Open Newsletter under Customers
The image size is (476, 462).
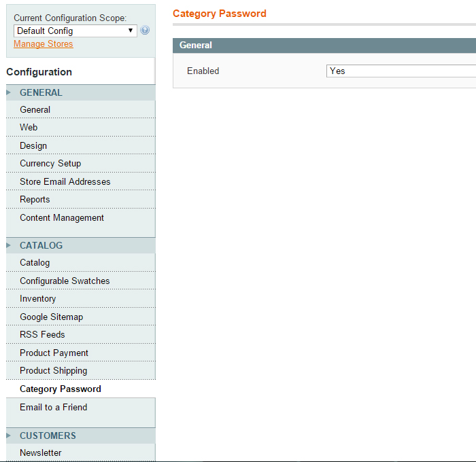pyautogui.click(x=40, y=452)
